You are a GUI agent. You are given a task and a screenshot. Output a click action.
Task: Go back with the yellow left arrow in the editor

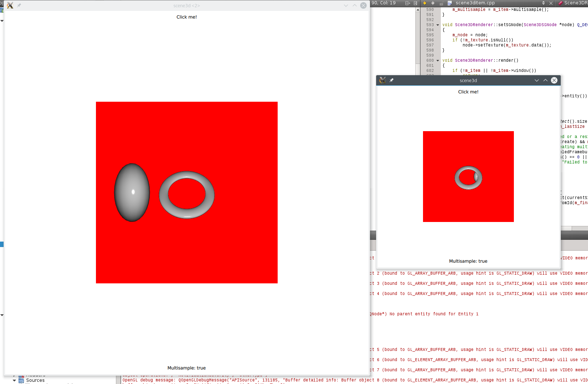(424, 3)
